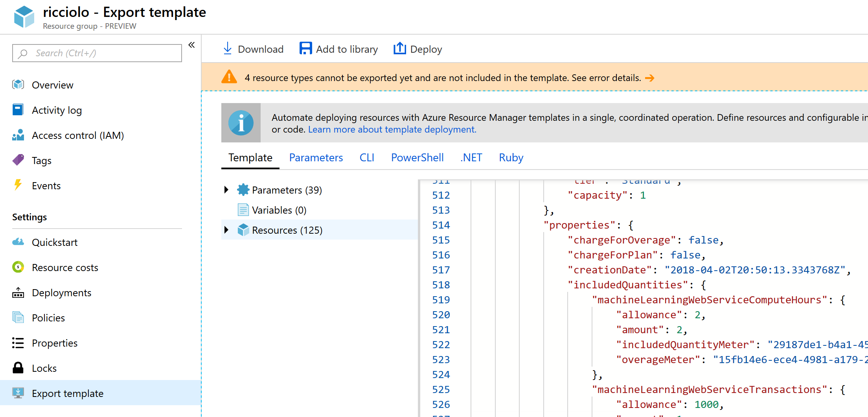
Task: Click "machineLearningWebServiceComputeHours" in code
Action: click(710, 300)
